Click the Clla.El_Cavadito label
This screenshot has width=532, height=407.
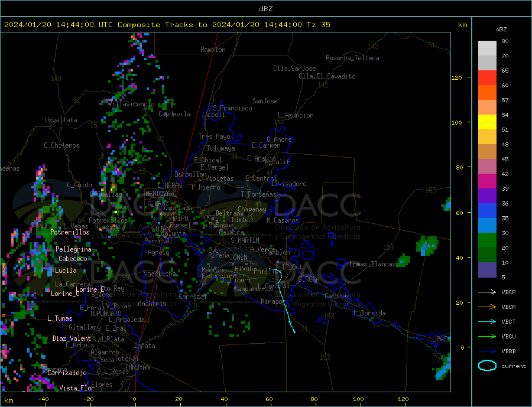click(x=327, y=76)
